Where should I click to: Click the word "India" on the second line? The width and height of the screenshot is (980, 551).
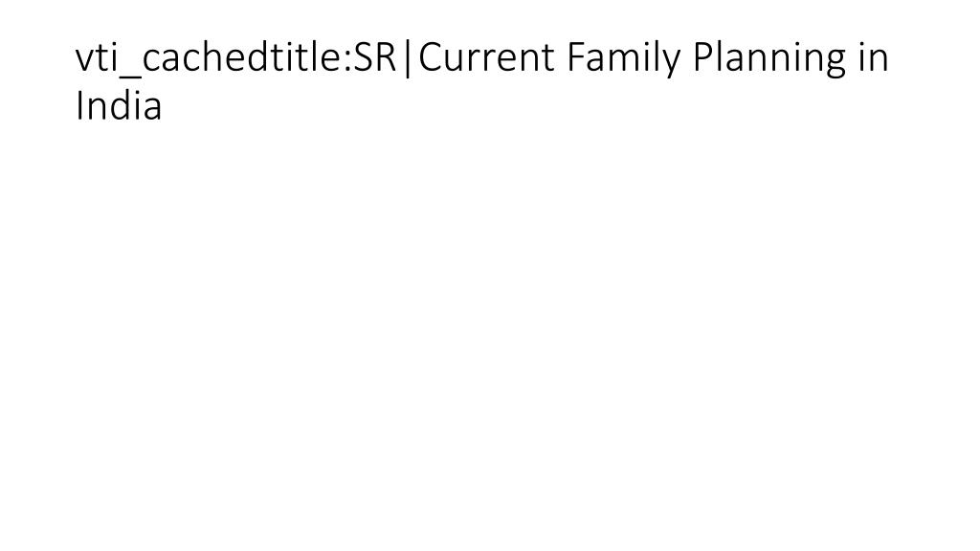(119, 105)
